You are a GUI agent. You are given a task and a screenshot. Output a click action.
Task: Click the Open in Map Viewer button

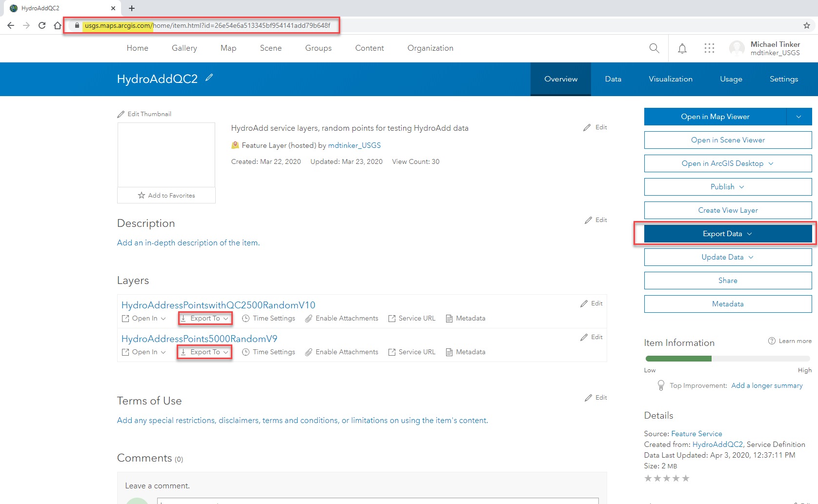pyautogui.click(x=715, y=117)
